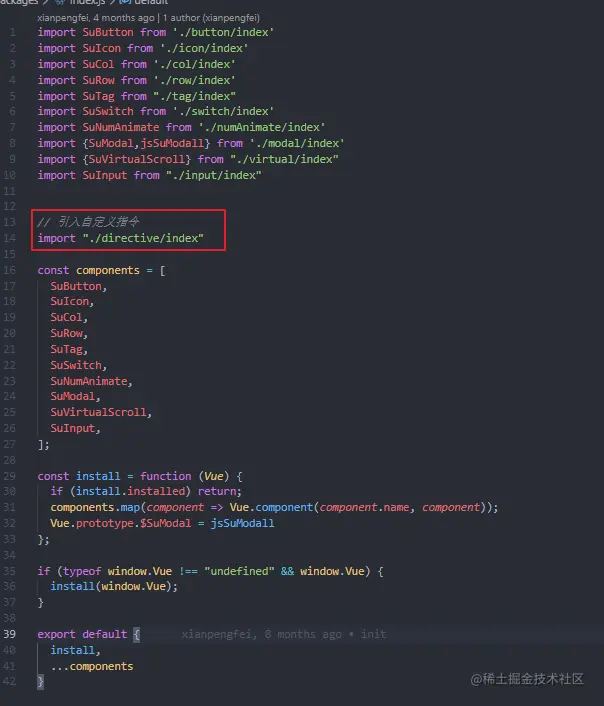Click the './row/index' import path

(x=195, y=80)
